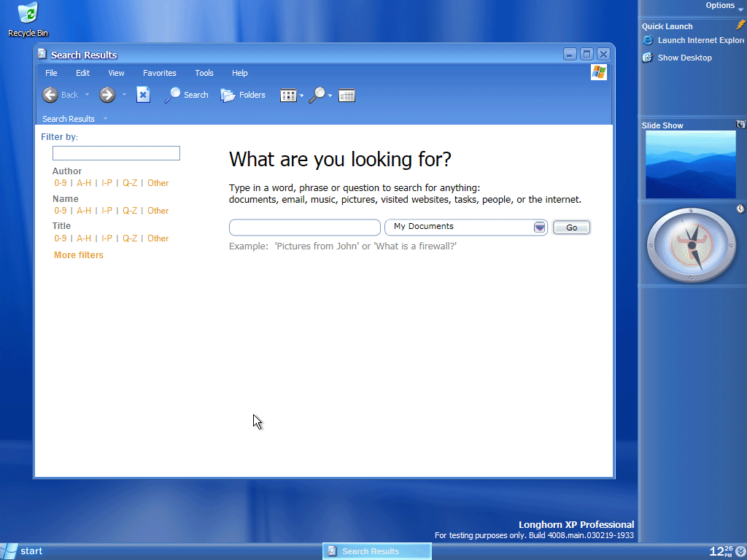Click the Windows flag logo in menu bar
The width and height of the screenshot is (747, 560).
click(x=599, y=72)
